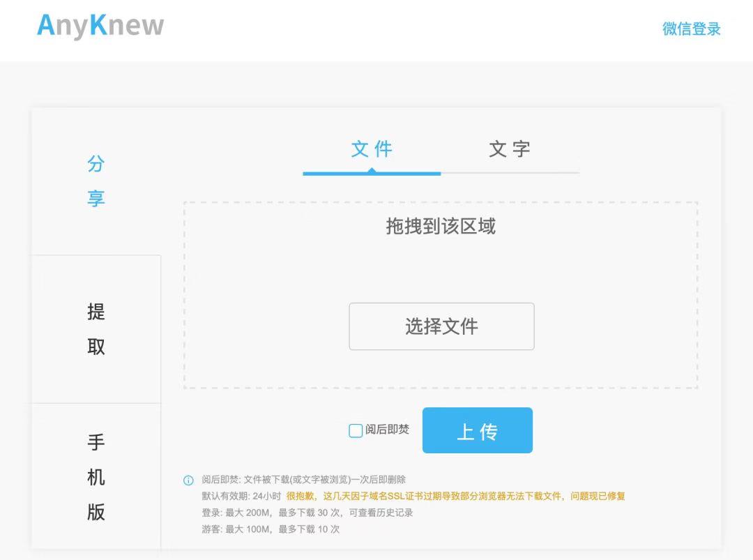Click the AnyKnew logo

click(x=101, y=25)
